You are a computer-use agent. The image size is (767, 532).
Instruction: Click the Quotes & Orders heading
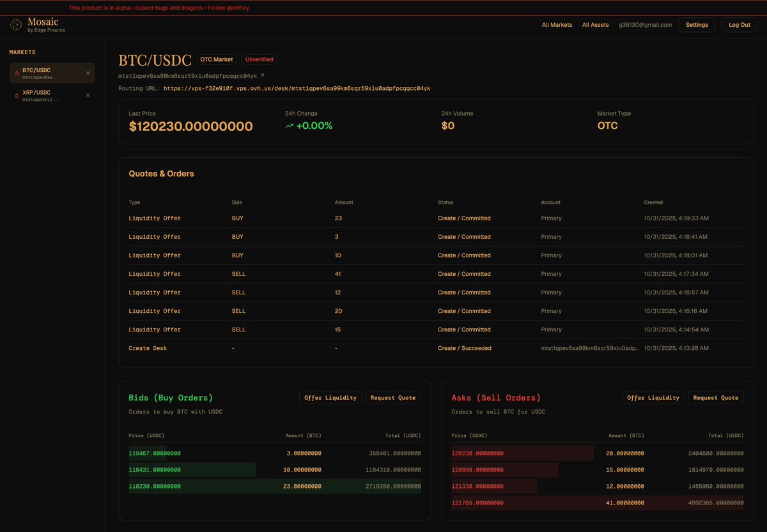tap(161, 174)
